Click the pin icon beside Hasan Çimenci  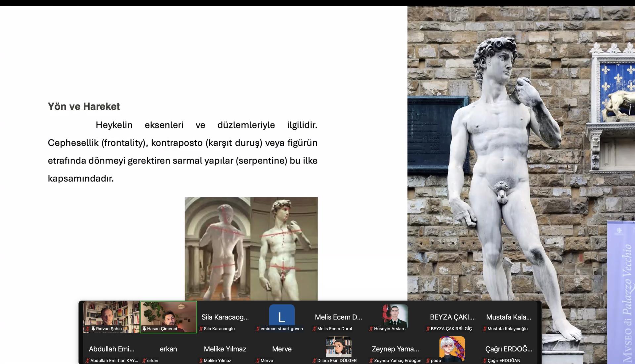pyautogui.click(x=144, y=329)
